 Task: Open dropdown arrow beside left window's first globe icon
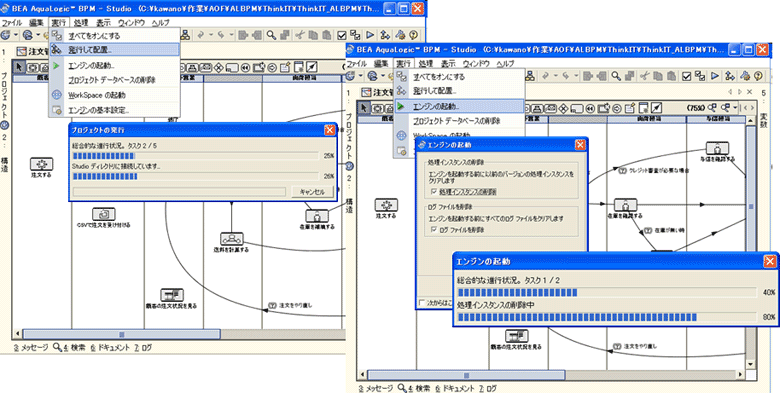point(15,35)
